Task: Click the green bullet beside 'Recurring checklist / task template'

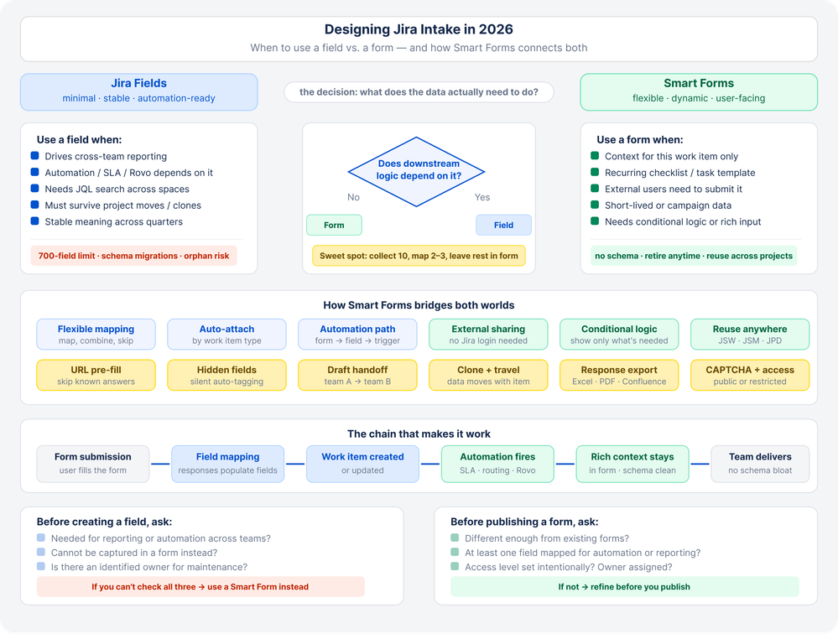Action: point(595,172)
